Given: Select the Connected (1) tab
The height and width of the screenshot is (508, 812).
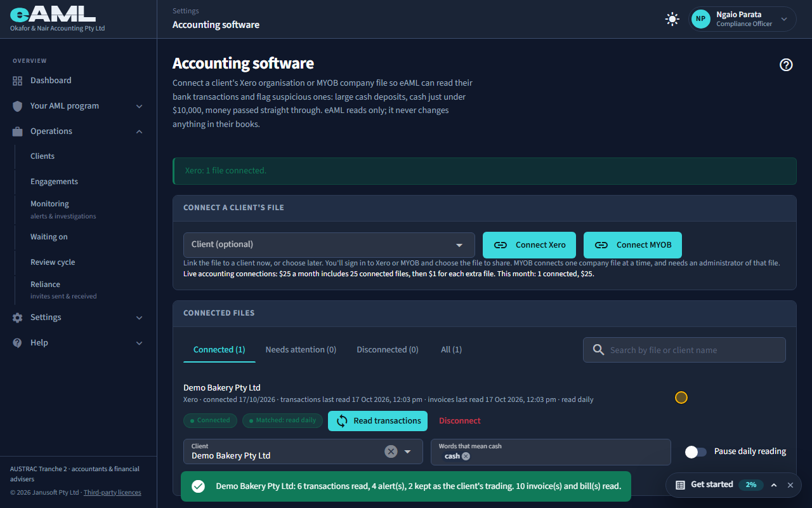Looking at the screenshot, I should click(219, 350).
